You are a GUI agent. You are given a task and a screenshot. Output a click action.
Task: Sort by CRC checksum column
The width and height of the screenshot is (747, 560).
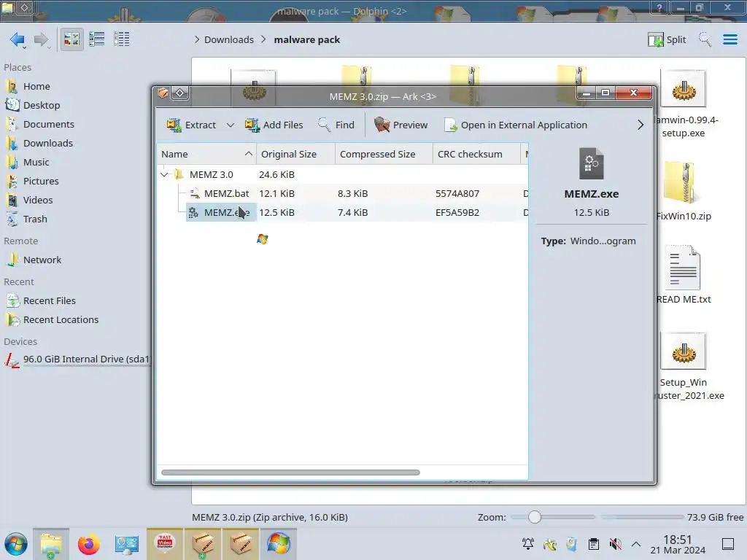(x=476, y=154)
